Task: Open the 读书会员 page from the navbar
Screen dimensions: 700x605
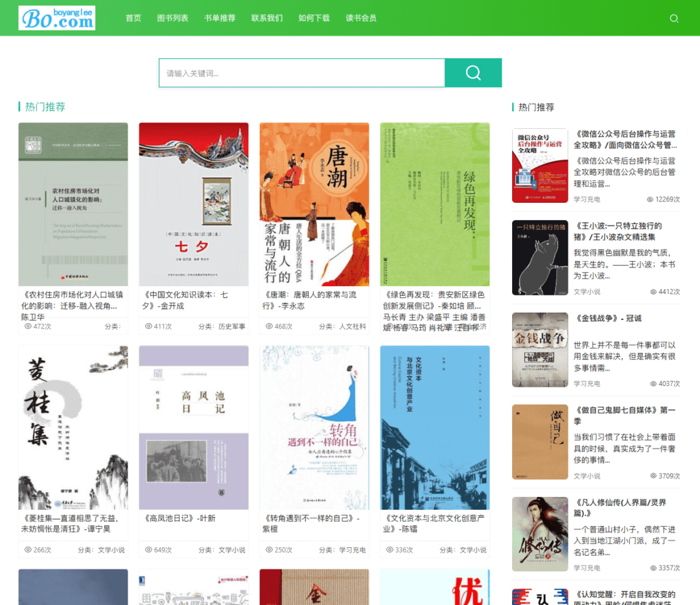Action: 361,18
